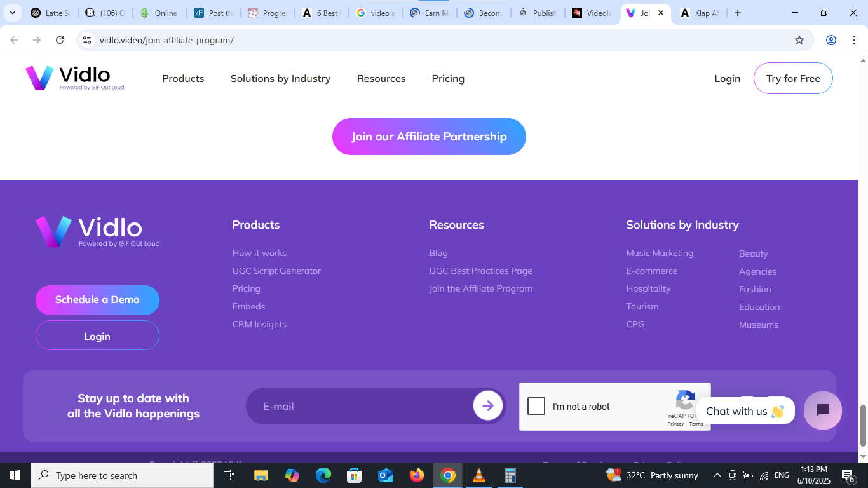Go back to previous page
This screenshot has width=868, height=488.
click(14, 40)
